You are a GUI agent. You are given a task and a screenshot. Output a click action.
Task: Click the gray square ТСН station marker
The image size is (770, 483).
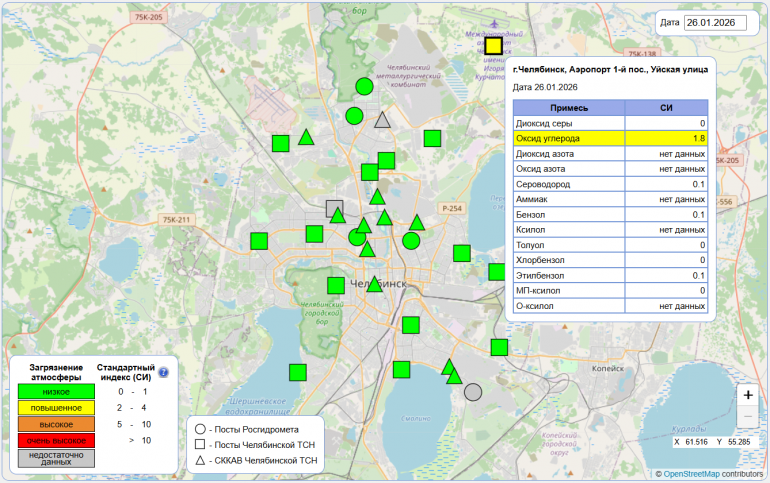click(x=335, y=208)
